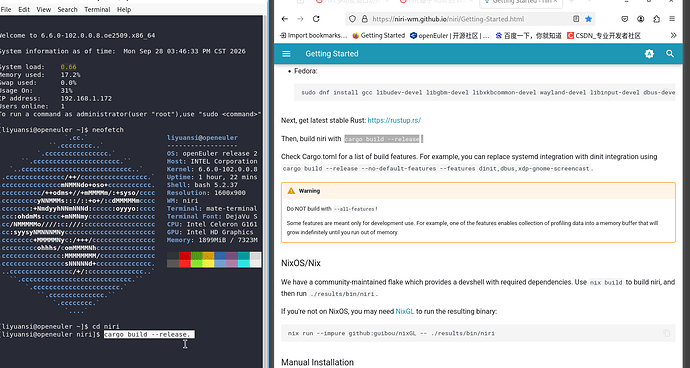This screenshot has height=368, width=690.
Task: Click the Resolution: 1600x900 line
Action: [206, 193]
